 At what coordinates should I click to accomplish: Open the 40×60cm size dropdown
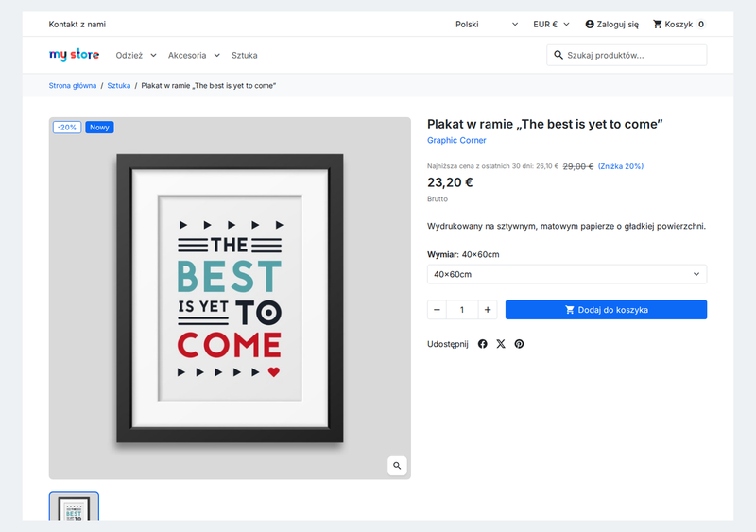[x=567, y=274]
